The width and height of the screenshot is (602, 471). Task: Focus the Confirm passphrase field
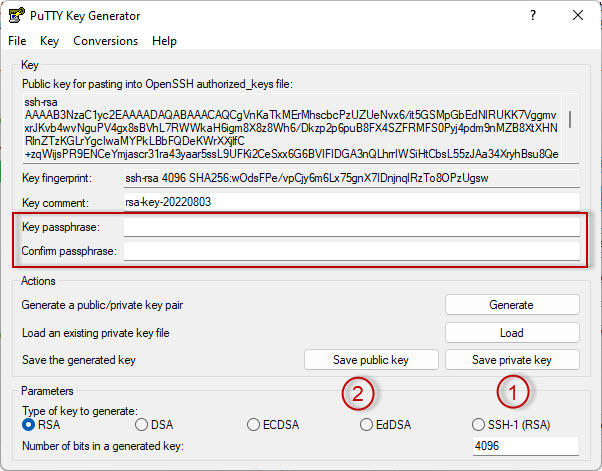tap(351, 251)
